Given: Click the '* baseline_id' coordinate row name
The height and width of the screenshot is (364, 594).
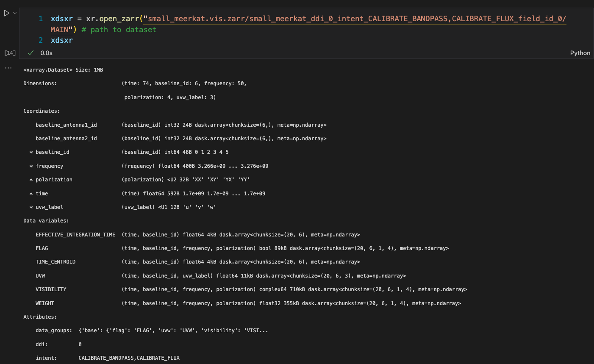Looking at the screenshot, I should coord(49,152).
